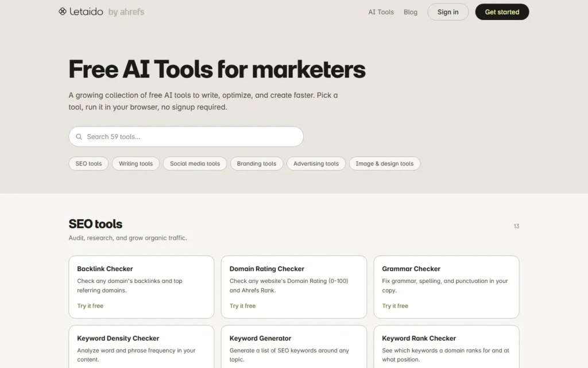Viewport: 588px width, 368px height.
Task: Select the Branding tools filter chip
Action: [257, 164]
